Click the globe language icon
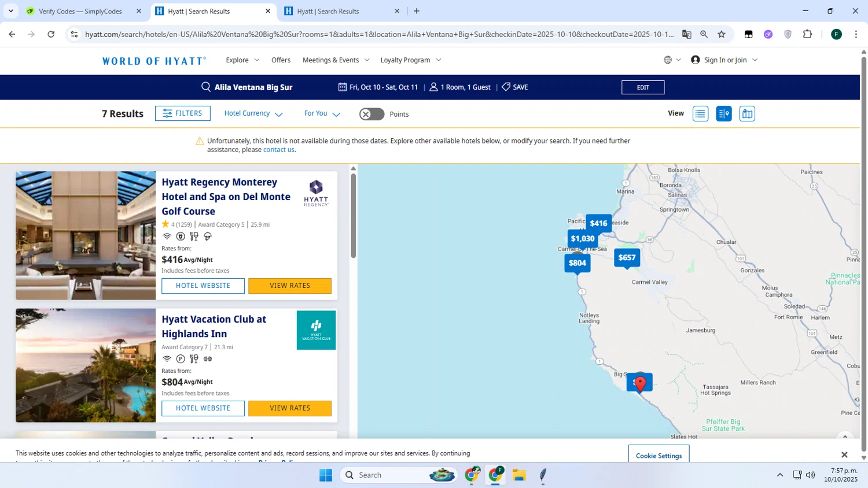868x488 pixels. point(668,60)
